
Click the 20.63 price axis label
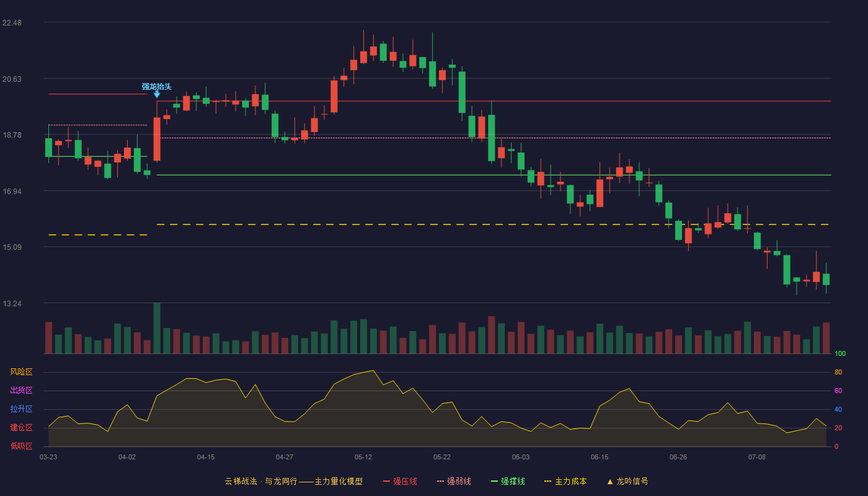click(12, 79)
